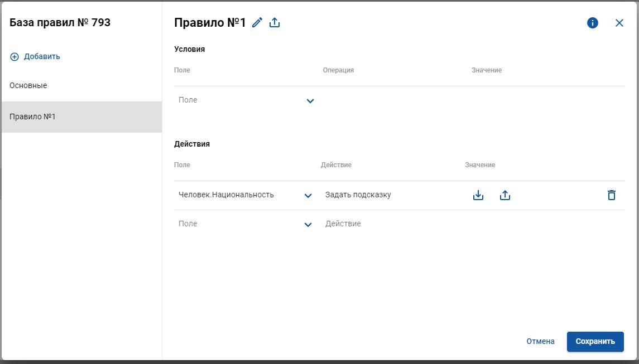Image resolution: width=639 pixels, height=364 pixels.
Task: Open the Человек.Национальность field dropdown
Action: point(308,196)
